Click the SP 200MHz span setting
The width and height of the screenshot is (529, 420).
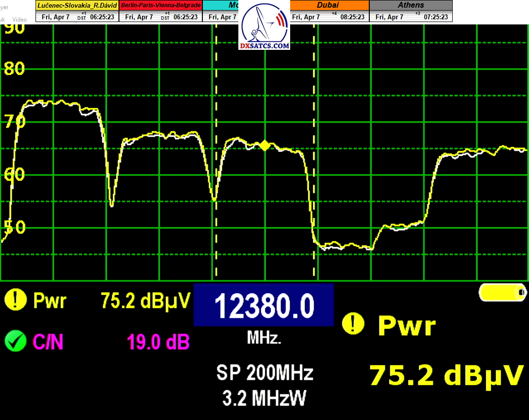coord(265,373)
